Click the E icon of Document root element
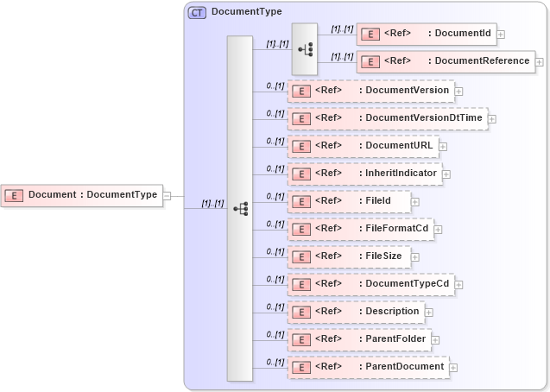 [x=14, y=196]
